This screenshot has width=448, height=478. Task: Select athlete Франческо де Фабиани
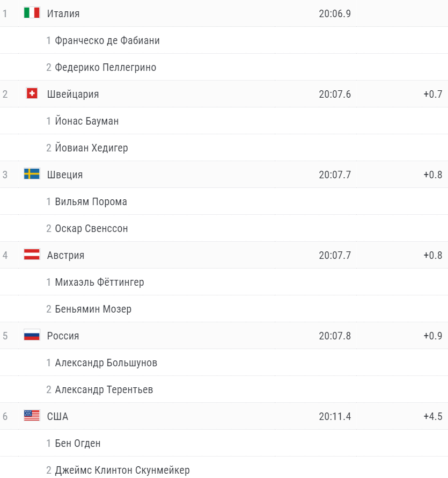(107, 40)
